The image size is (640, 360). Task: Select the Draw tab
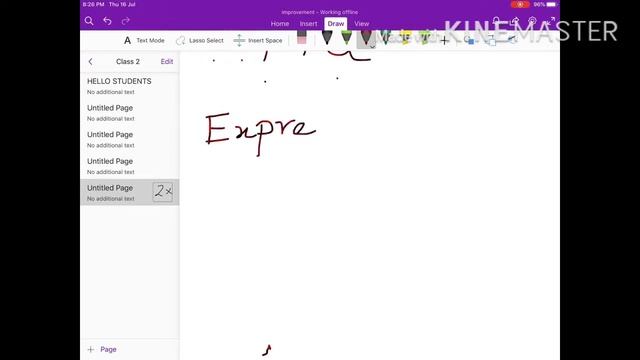pyautogui.click(x=336, y=24)
